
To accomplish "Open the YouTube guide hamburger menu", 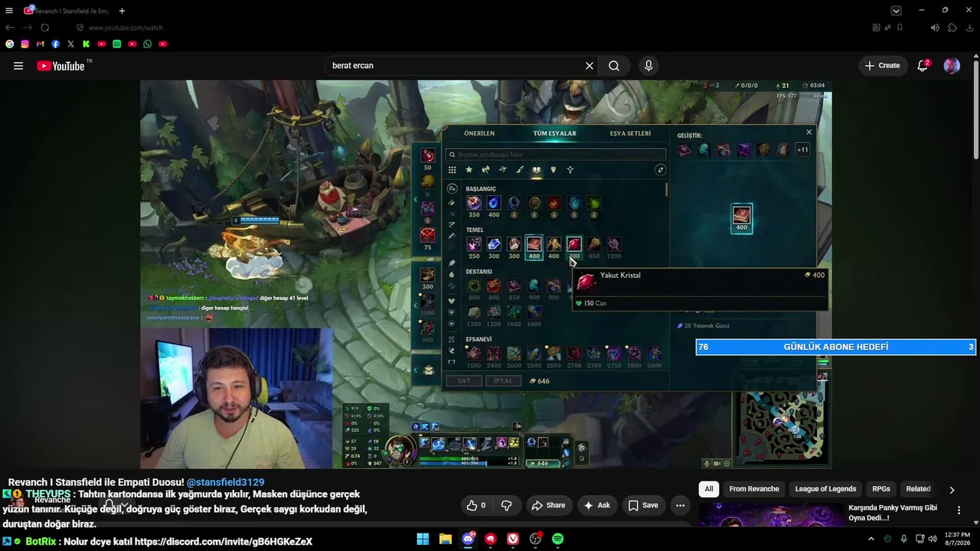I will [18, 66].
